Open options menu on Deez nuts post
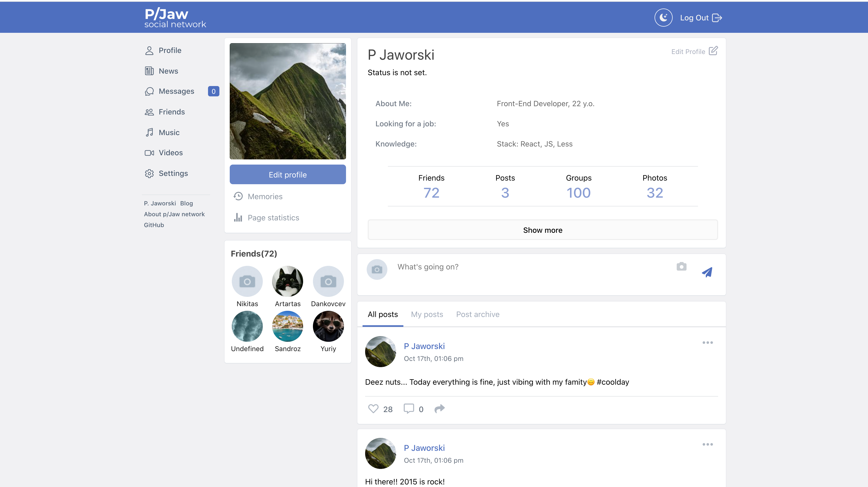 707,343
